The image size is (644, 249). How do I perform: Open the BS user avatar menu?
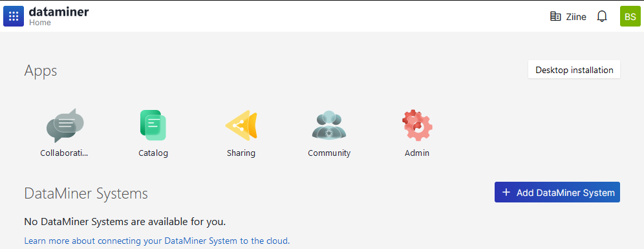point(630,16)
